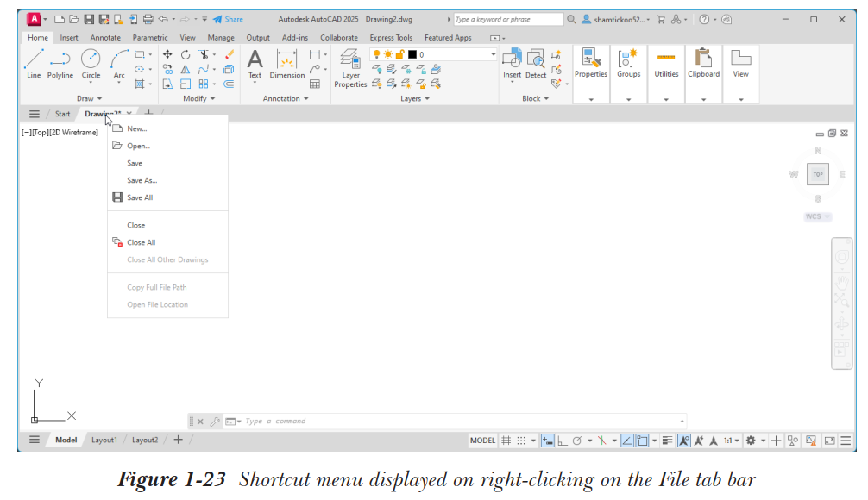This screenshot has width=868, height=500.
Task: Toggle object snap tracking in status bar
Action: pyautogui.click(x=627, y=441)
